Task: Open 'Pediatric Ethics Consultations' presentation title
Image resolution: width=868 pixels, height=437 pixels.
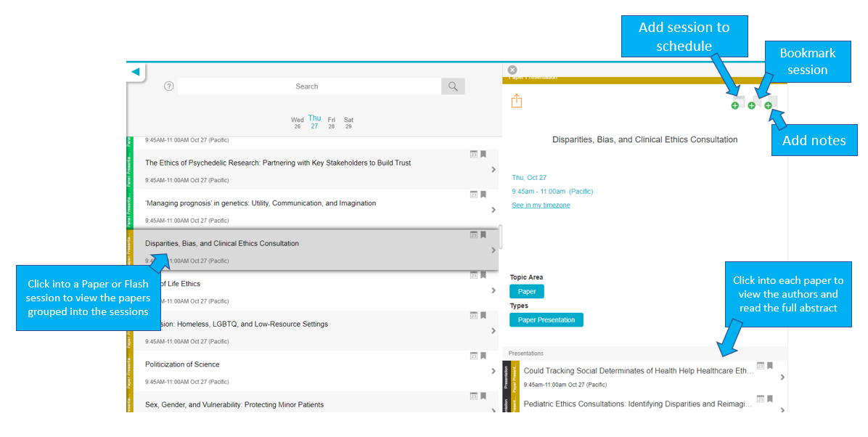Action: click(638, 404)
